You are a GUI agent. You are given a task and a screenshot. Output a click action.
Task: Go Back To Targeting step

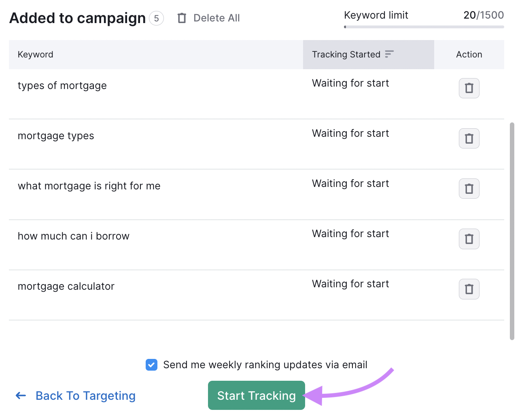coord(85,396)
